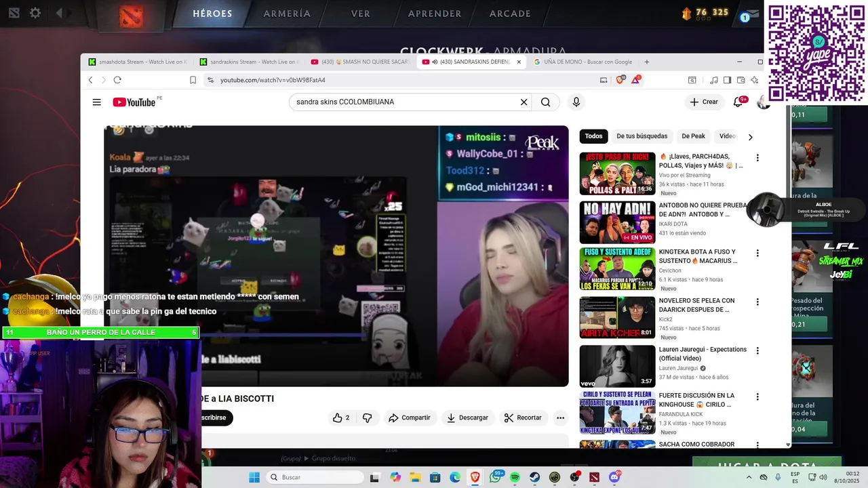Open SACHA COMO COBRADOR video title
This screenshot has height=488, width=868.
tap(696, 444)
